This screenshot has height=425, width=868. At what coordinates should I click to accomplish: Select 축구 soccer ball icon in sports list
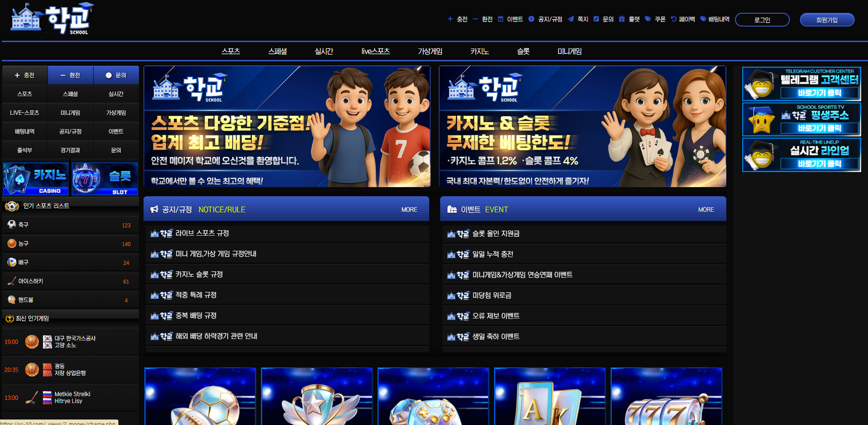click(12, 225)
